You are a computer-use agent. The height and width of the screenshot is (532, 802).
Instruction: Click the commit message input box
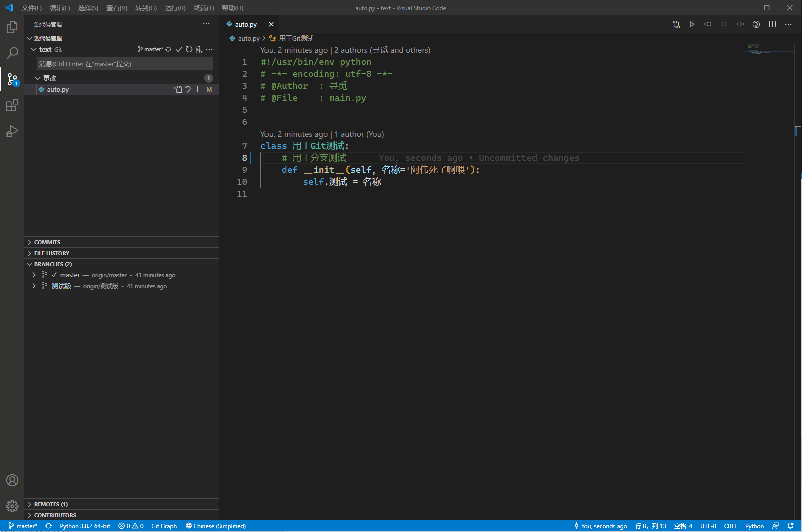(125, 64)
